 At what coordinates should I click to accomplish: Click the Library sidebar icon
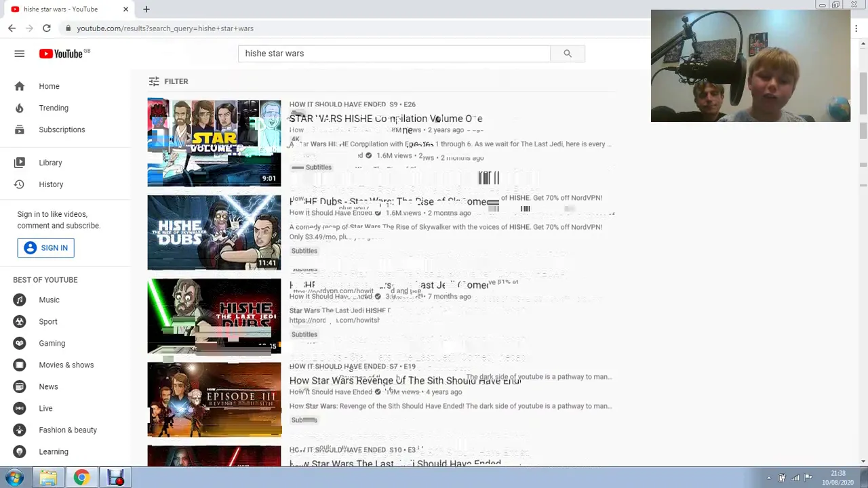[19, 163]
